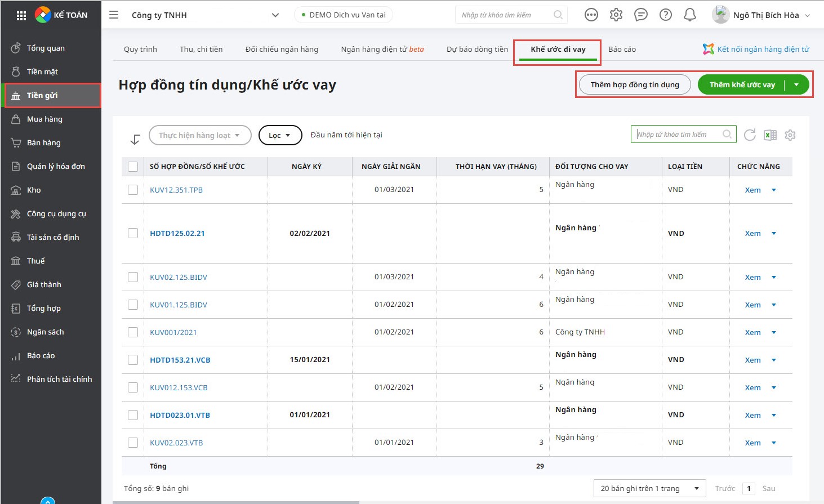Screen dimensions: 824x504
Task: Check the KUV012.153.VCB row checkbox
Action: 133,387
